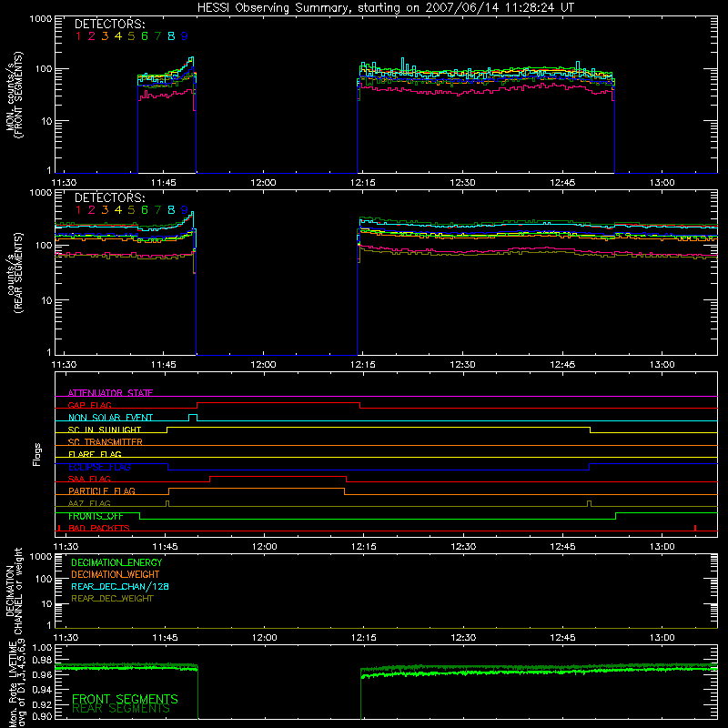Click the REAR_DEC_CHAN/128 legend entry
Screen dimensions: 728x728
coord(120,586)
